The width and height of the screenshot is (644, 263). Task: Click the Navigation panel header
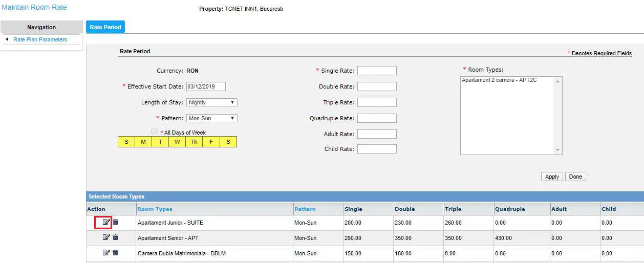pyautogui.click(x=41, y=27)
